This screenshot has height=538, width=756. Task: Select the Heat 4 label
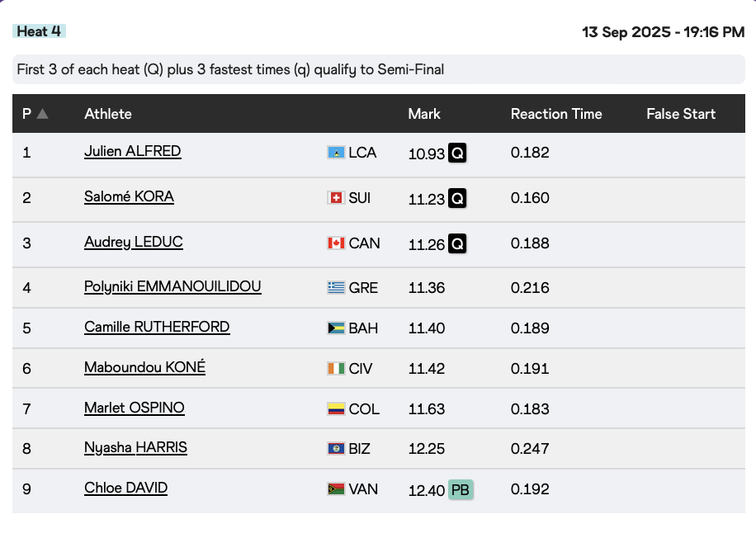coord(39,31)
